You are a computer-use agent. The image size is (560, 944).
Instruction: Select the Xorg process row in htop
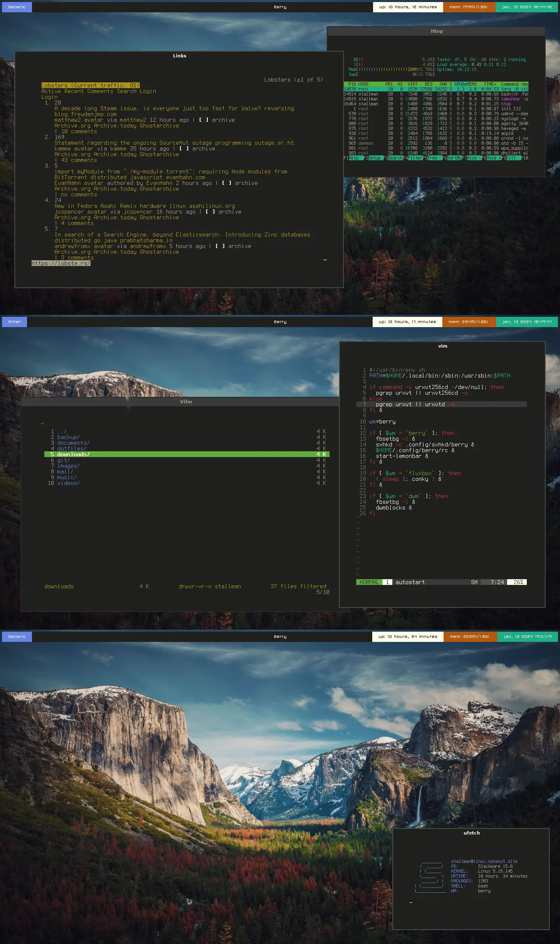coord(436,89)
